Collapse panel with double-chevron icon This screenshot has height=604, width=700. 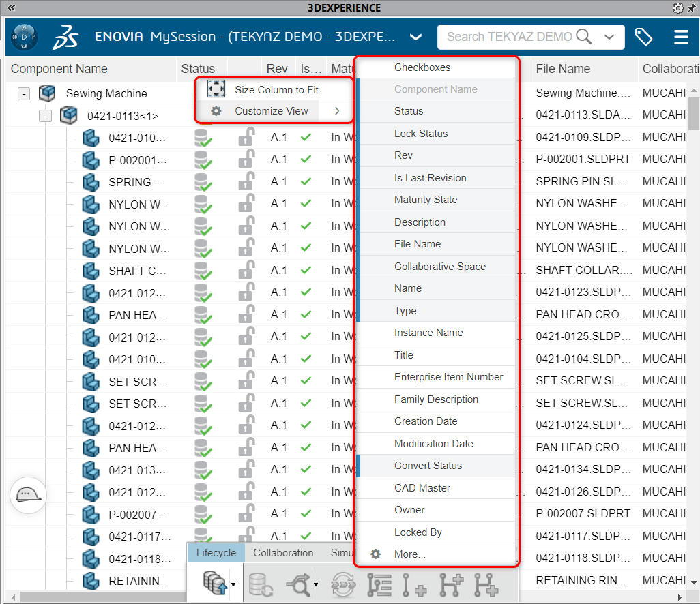coord(11,7)
